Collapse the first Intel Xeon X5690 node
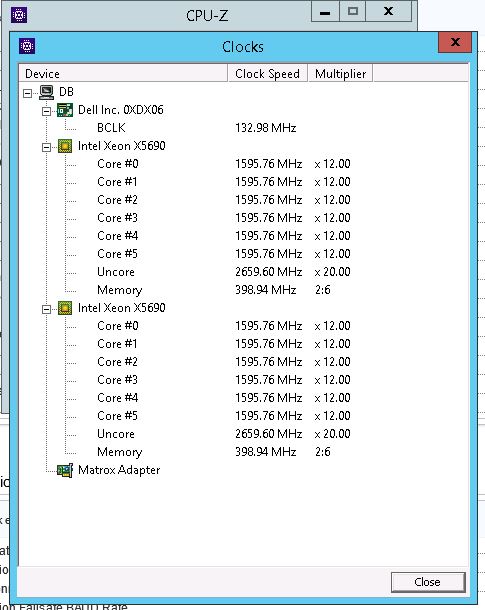Image resolution: width=485 pixels, height=610 pixels. 46,147
